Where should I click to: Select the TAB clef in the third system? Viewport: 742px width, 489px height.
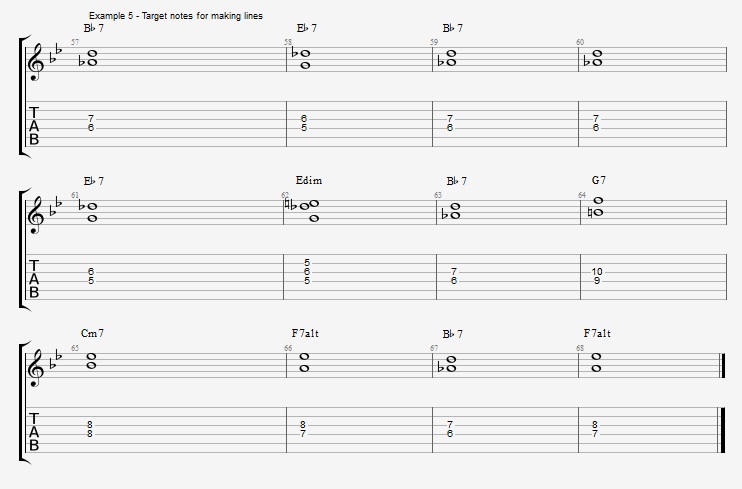click(x=34, y=431)
